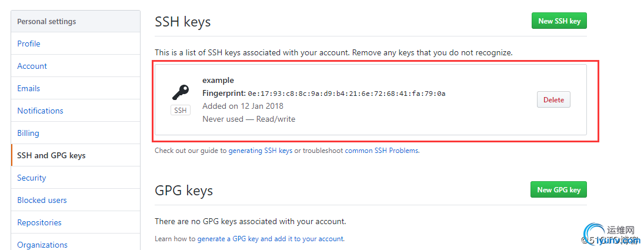Open Billing settings
The image size is (644, 250).
[28, 133]
